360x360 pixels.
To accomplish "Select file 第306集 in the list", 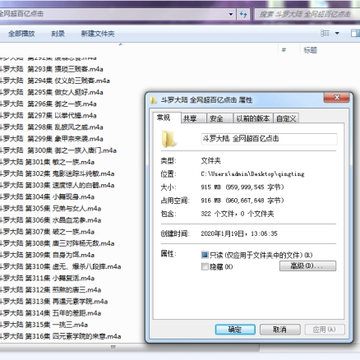I will pyautogui.click(x=50, y=220).
